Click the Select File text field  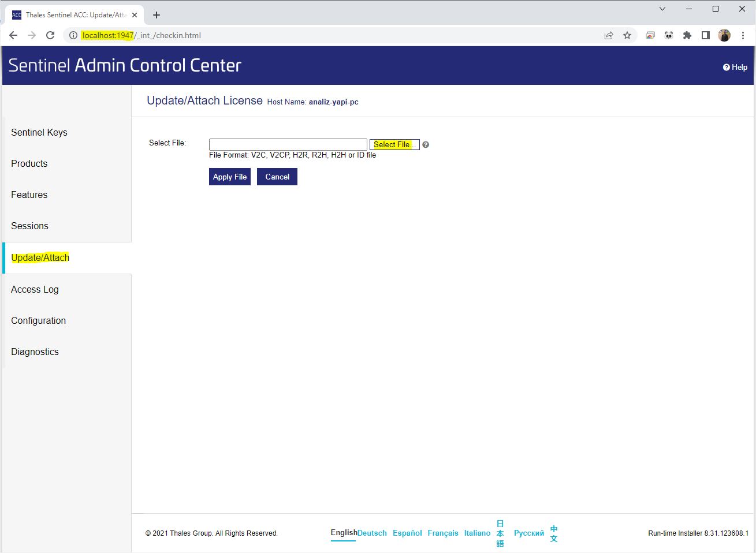click(x=288, y=144)
